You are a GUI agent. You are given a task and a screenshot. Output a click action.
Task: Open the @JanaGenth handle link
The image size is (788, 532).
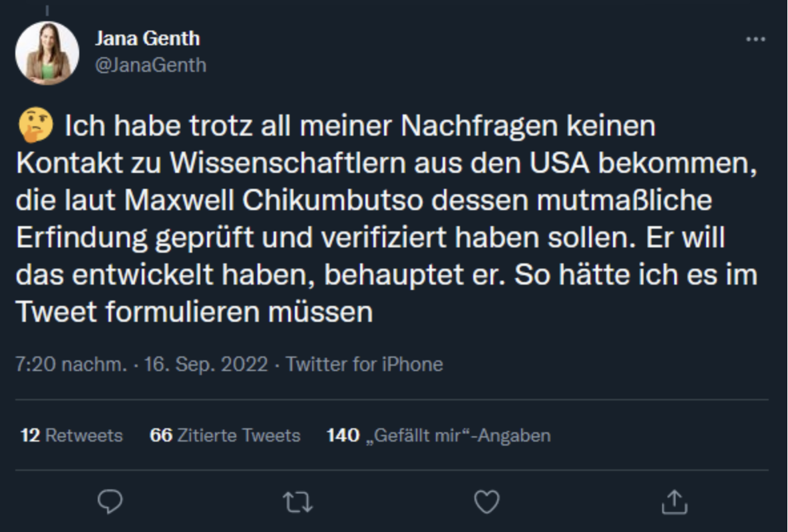(x=150, y=65)
